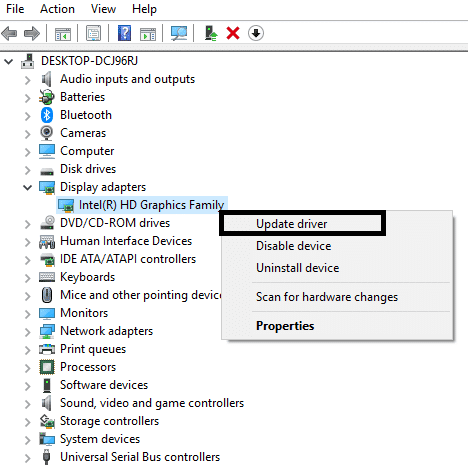Click the Processors chip icon
This screenshot has width=468, height=474.
[47, 367]
